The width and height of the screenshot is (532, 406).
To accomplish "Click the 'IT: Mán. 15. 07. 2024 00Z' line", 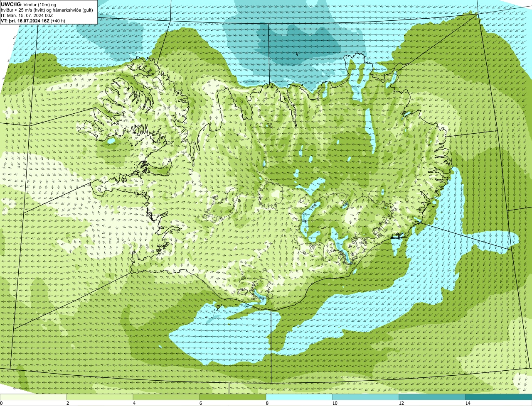I will pyautogui.click(x=27, y=15).
